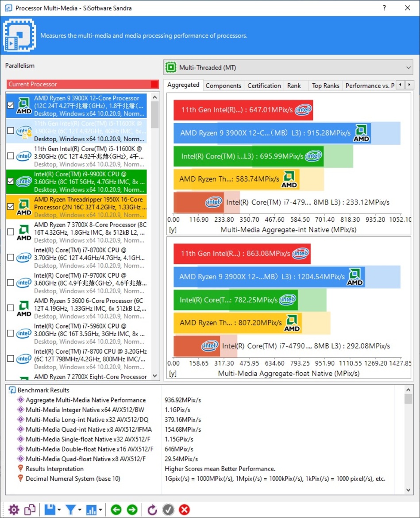Click the red cancel X icon
Image resolution: width=420 pixels, height=518 pixels.
coord(184,510)
